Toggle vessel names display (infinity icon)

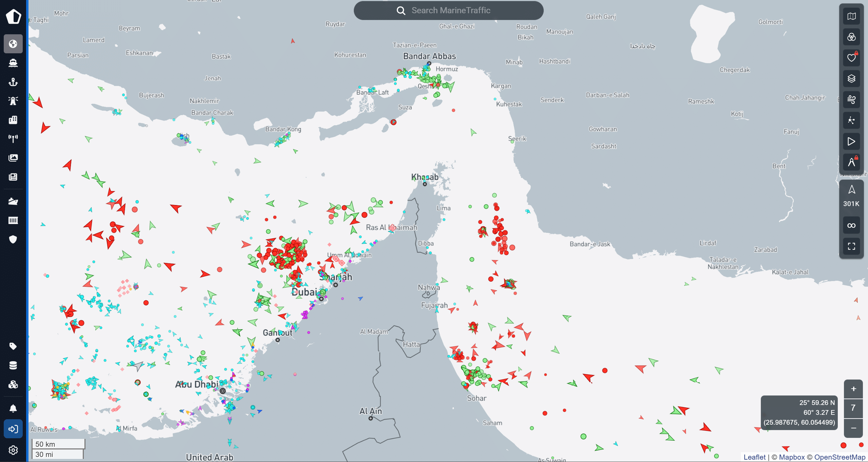851,225
